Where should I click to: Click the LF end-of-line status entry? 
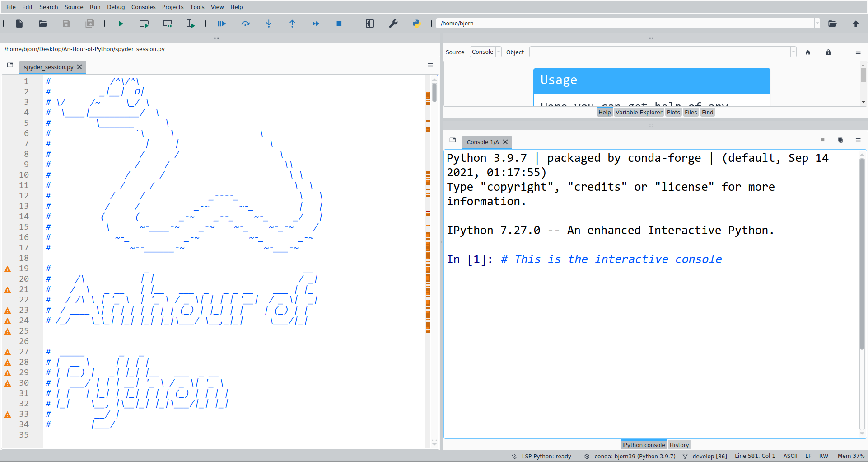click(x=808, y=456)
